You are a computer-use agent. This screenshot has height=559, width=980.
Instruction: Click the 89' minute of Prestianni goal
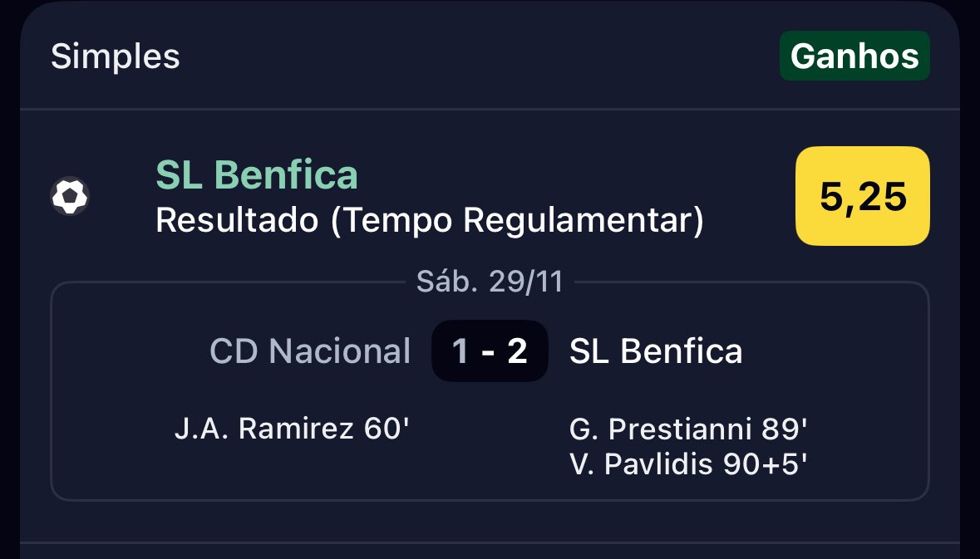[x=785, y=429]
